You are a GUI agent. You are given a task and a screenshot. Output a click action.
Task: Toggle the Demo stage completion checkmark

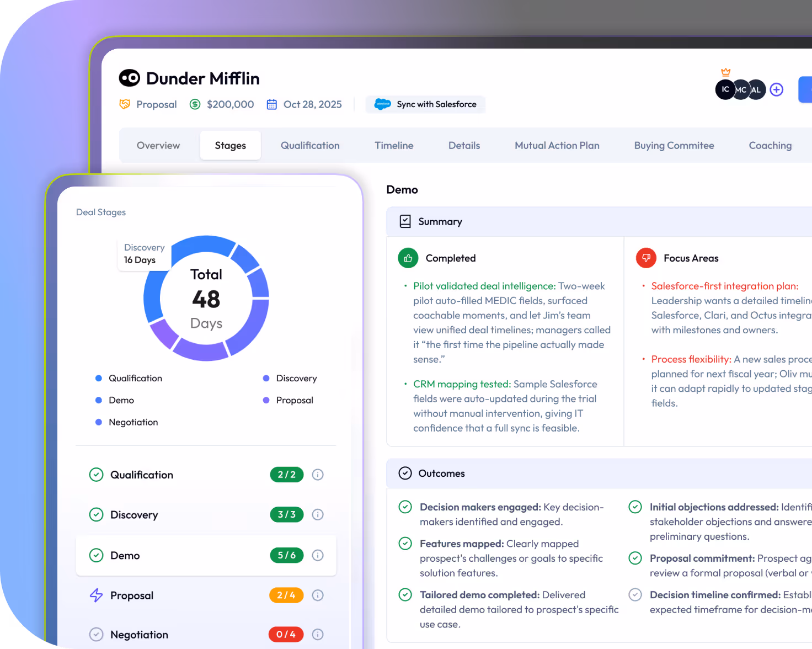pyautogui.click(x=96, y=555)
